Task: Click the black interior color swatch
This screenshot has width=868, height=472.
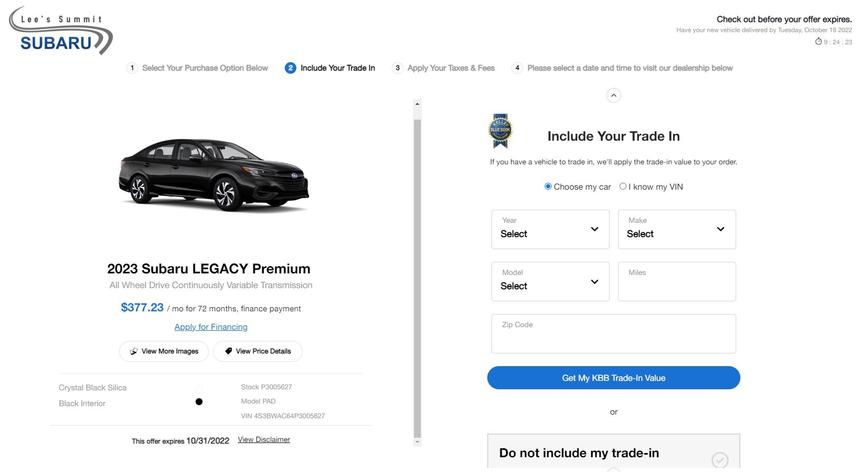Action: click(x=199, y=402)
